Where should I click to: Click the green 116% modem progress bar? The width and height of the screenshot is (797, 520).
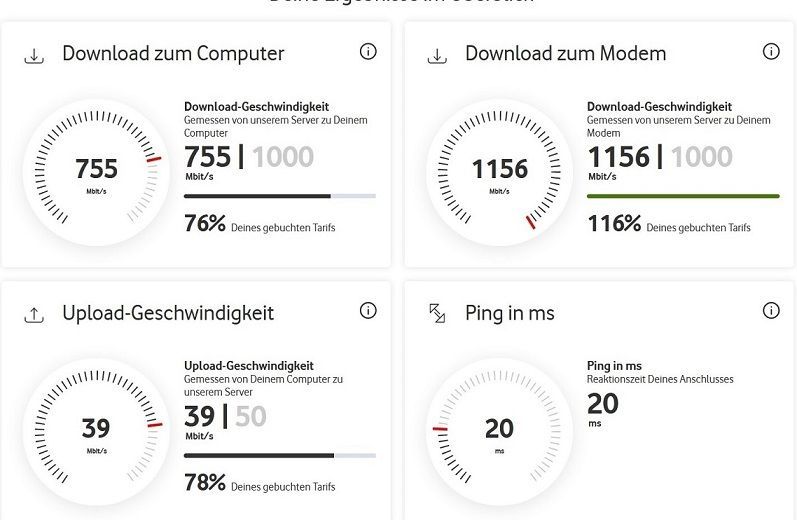point(683,196)
